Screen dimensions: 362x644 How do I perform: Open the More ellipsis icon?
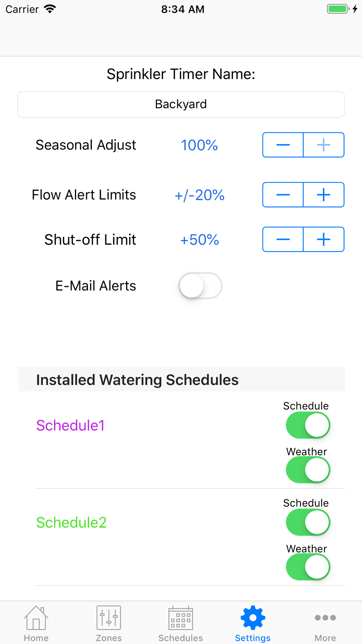point(325,618)
